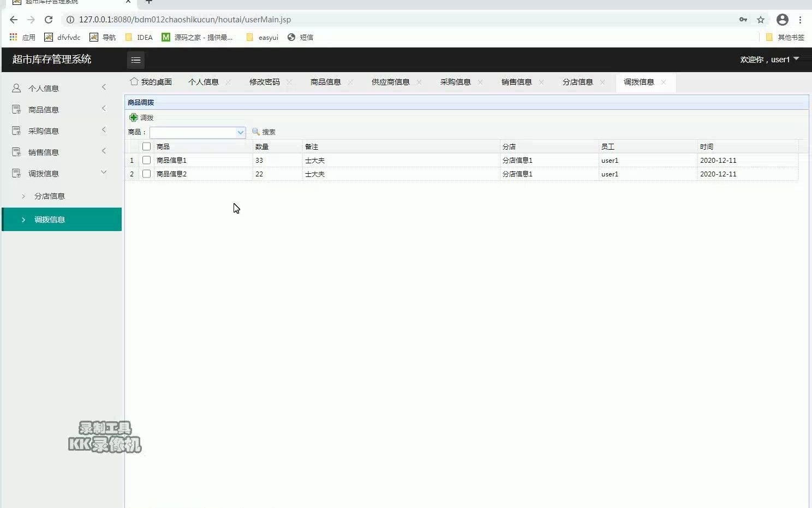Click the 销售信息 sidebar document icon
Image resolution: width=812 pixels, height=508 pixels.
click(16, 152)
